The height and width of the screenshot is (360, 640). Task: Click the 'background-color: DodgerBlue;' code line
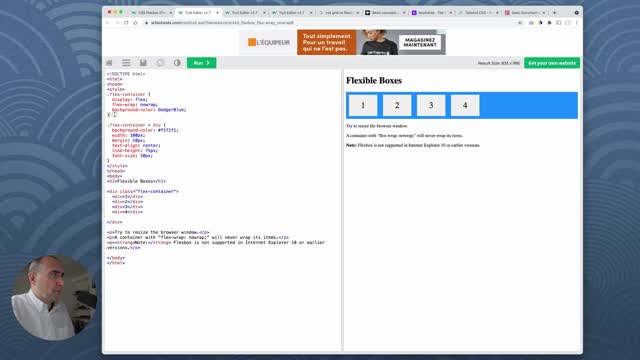point(149,109)
